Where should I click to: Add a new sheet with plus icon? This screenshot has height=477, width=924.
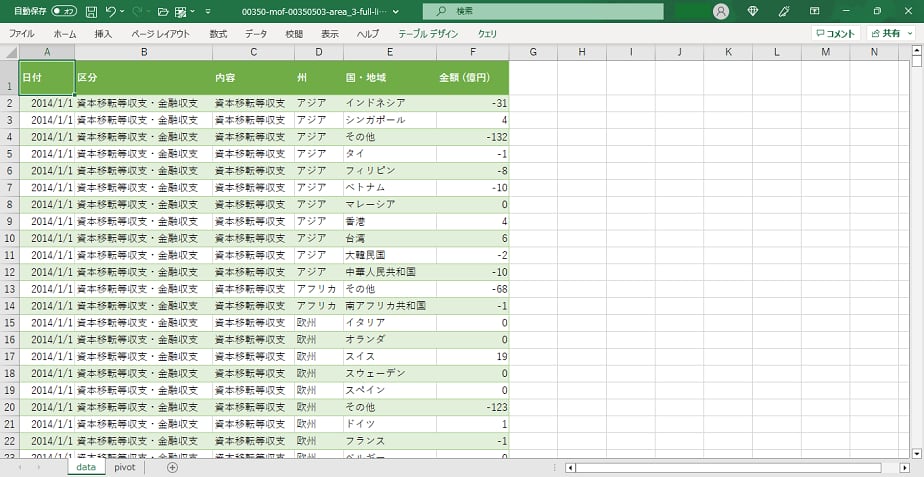[x=172, y=467]
